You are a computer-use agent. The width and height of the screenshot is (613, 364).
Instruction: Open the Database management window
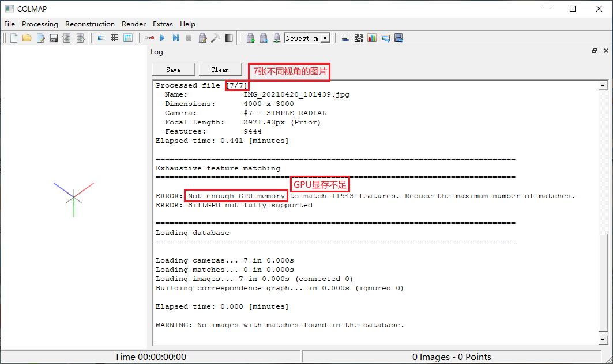pyautogui.click(x=128, y=37)
